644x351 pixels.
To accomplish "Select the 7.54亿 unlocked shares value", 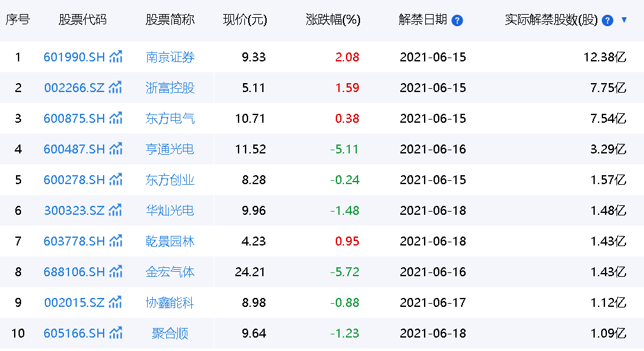I will pyautogui.click(x=608, y=119).
